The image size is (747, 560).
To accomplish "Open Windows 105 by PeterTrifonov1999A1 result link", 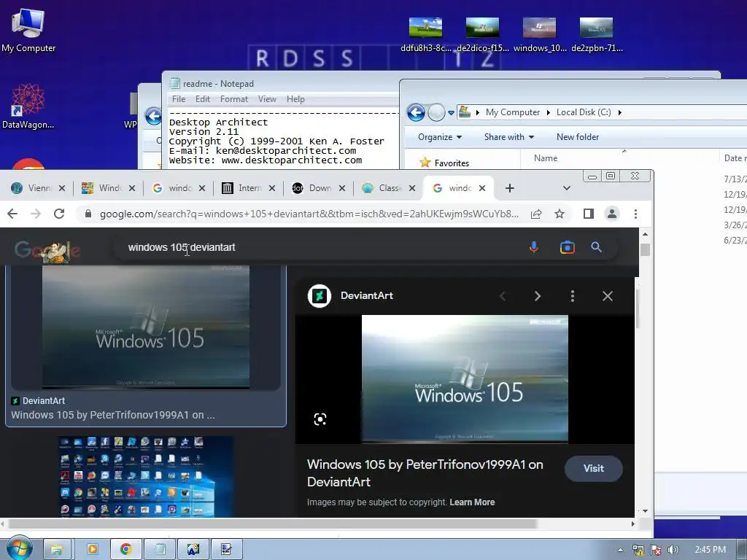I will tap(113, 415).
